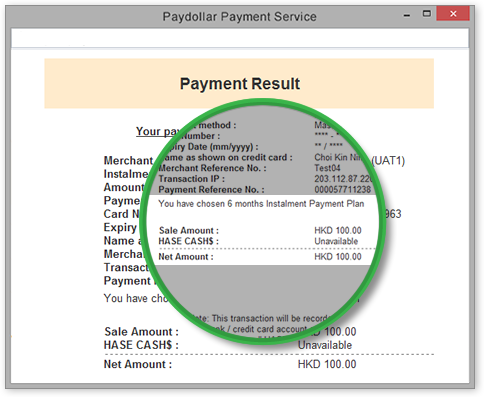Maximize the Paydollar Payment Service window
Screen dimensions: 484x397
[427, 14]
